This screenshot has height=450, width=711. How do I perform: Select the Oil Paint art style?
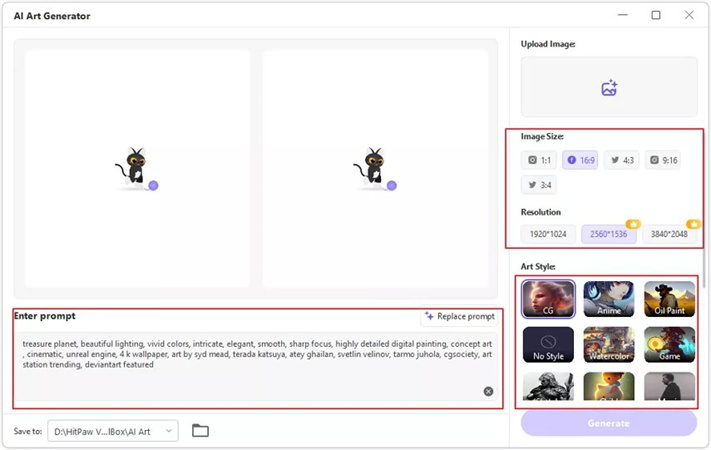click(669, 298)
